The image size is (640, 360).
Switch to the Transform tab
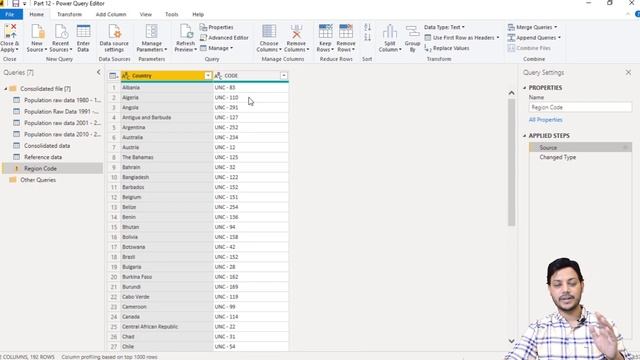(69, 14)
